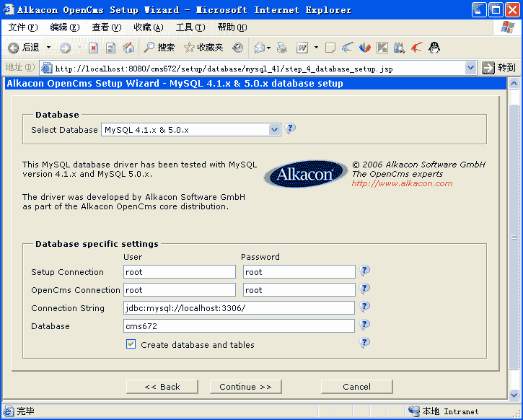
Task: Click help icon for Database field
Action: coord(364,325)
